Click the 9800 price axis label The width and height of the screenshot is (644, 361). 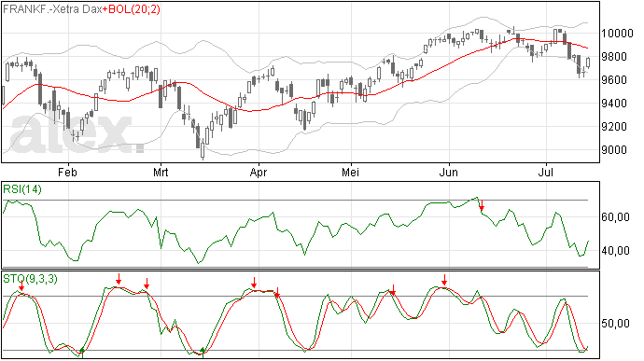(614, 57)
